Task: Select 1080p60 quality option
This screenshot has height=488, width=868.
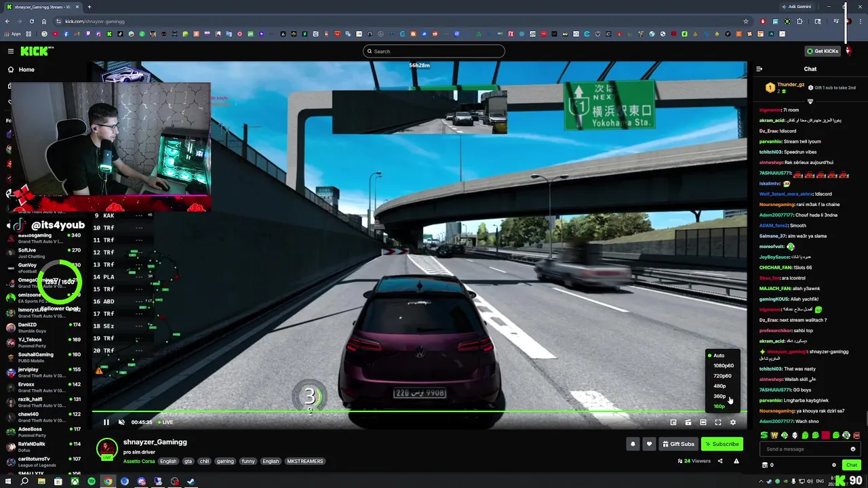Action: (724, 365)
